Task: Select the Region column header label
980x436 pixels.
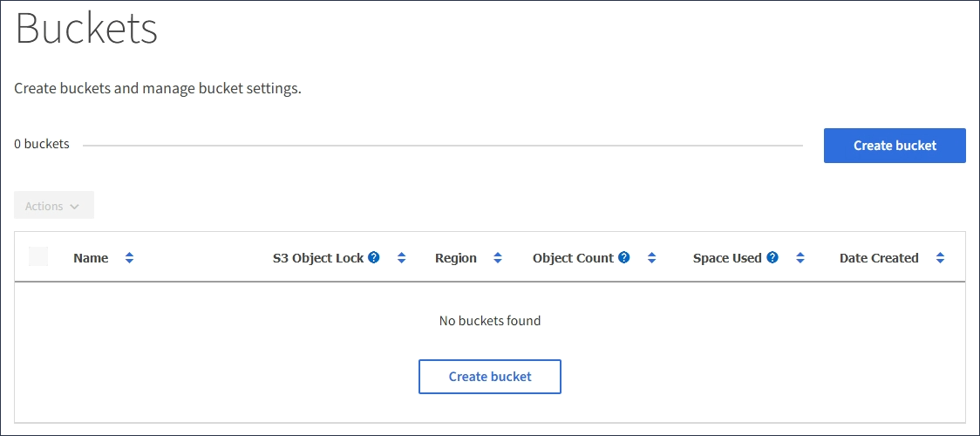Action: 456,258
